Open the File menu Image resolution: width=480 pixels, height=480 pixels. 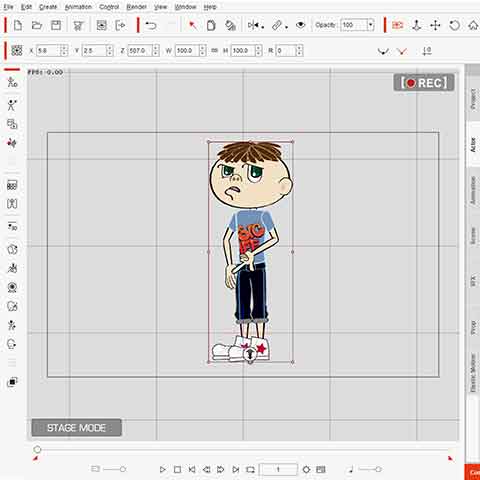click(x=8, y=7)
